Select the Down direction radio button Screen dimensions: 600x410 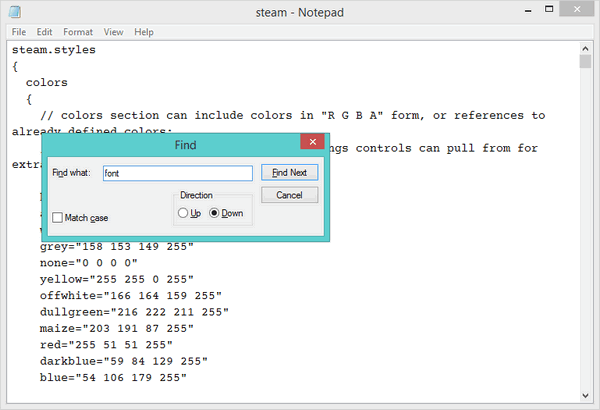214,213
